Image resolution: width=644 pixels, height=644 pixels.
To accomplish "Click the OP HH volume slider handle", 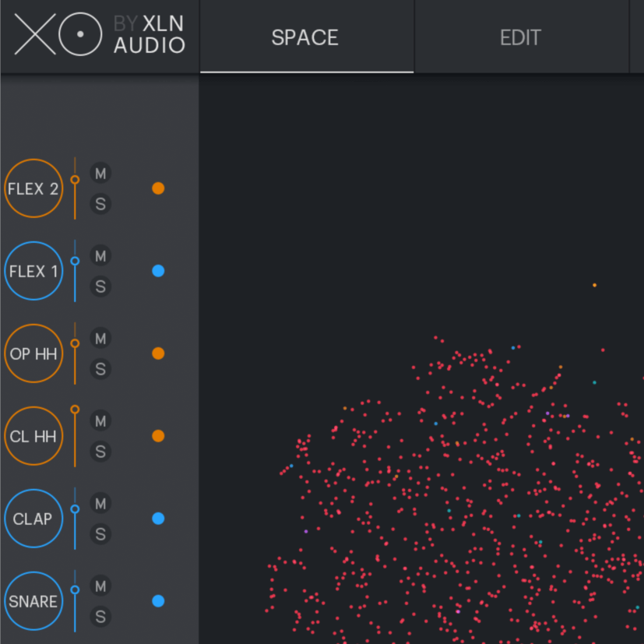I will 75,343.
